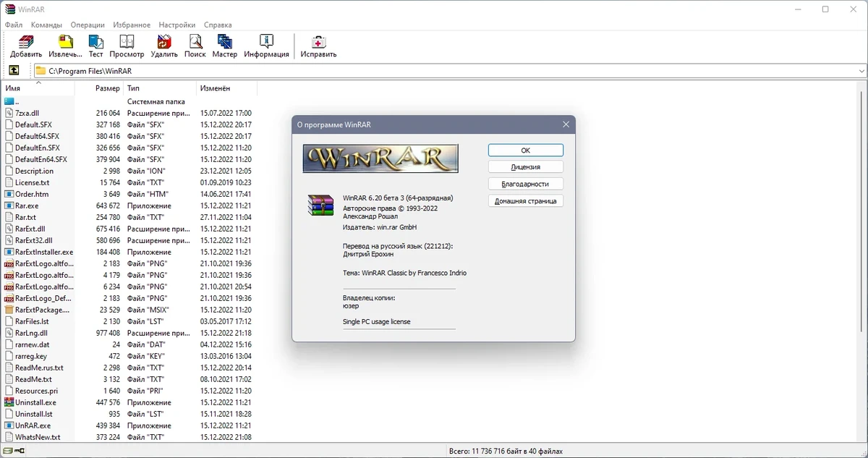Open the Справка menu
This screenshot has height=458, width=868.
[x=218, y=25]
